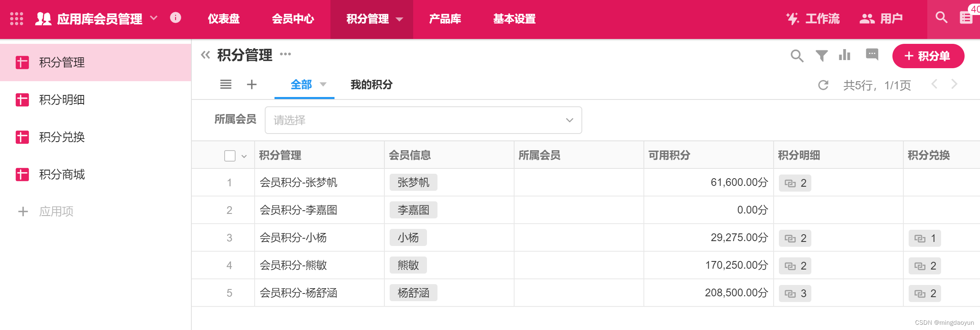Image resolution: width=980 pixels, height=330 pixels.
Task: Select 积分管理 in the sidebar
Action: click(96, 63)
